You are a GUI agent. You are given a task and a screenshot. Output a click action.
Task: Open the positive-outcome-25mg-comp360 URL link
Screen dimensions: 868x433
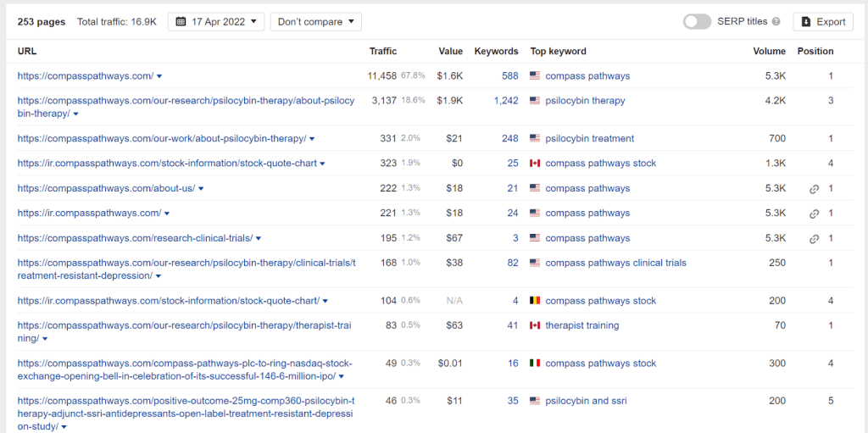(x=186, y=414)
